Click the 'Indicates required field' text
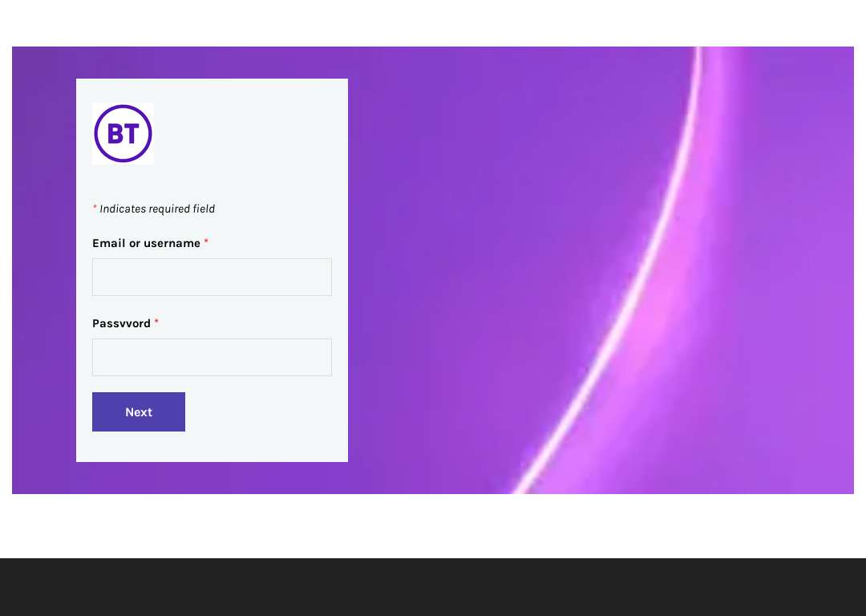Screen dimensions: 866x616 pyautogui.click(x=157, y=209)
